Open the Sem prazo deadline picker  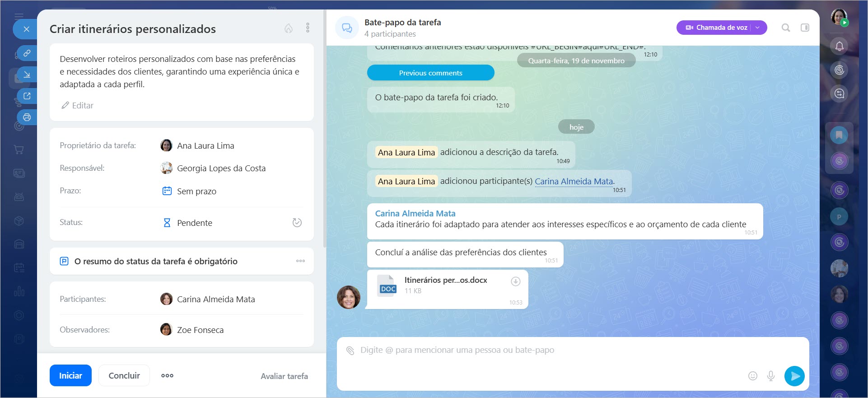coord(196,191)
